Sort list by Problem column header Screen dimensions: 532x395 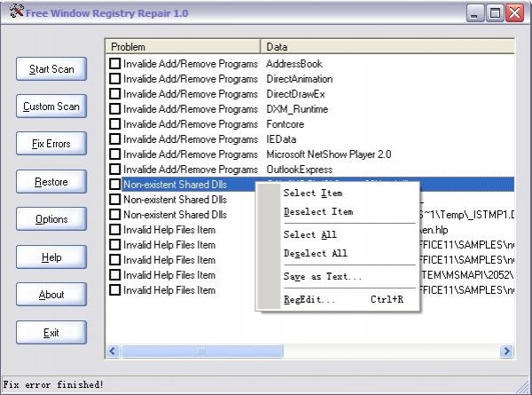coord(183,46)
